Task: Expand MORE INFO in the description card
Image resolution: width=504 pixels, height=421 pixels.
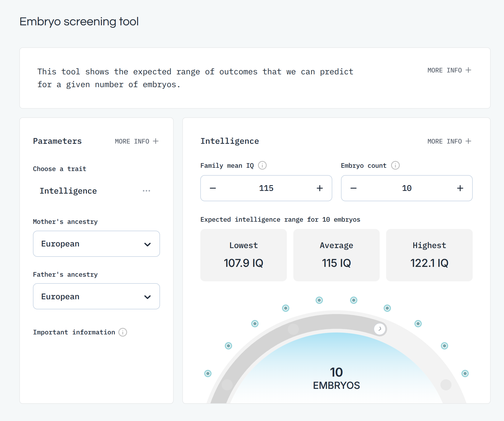Action: [x=449, y=70]
